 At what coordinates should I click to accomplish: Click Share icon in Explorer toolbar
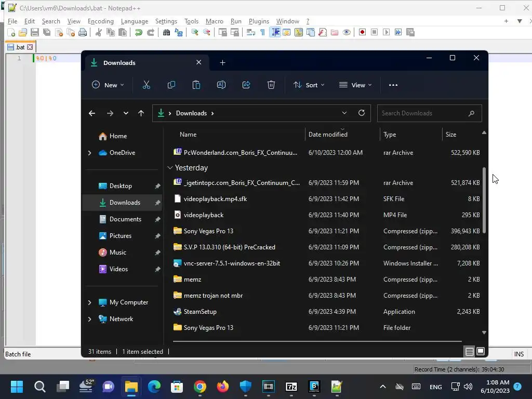pos(246,85)
